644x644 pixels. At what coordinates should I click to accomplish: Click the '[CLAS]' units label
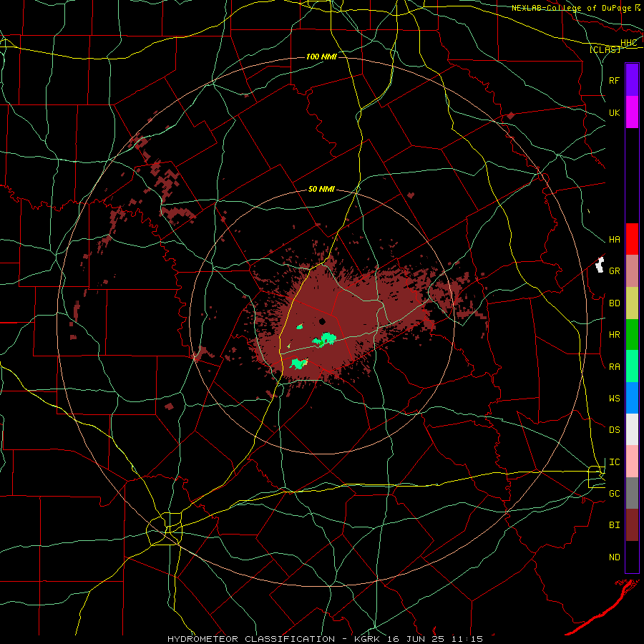tap(605, 49)
